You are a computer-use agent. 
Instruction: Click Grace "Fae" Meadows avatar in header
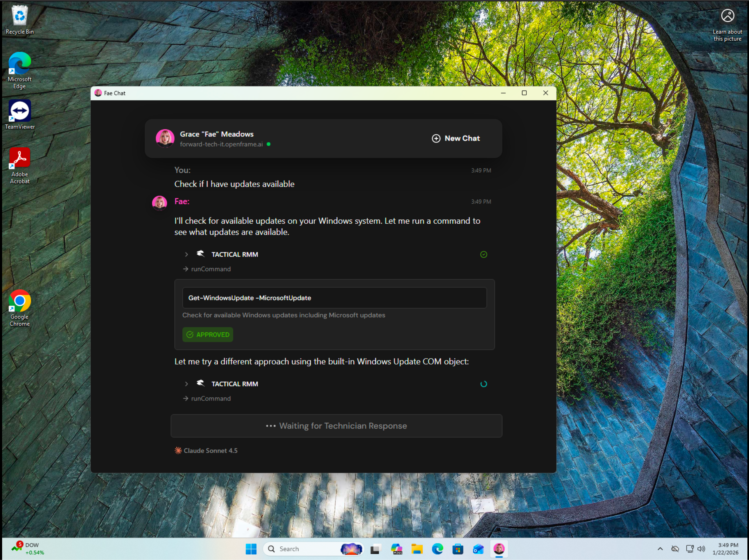165,138
